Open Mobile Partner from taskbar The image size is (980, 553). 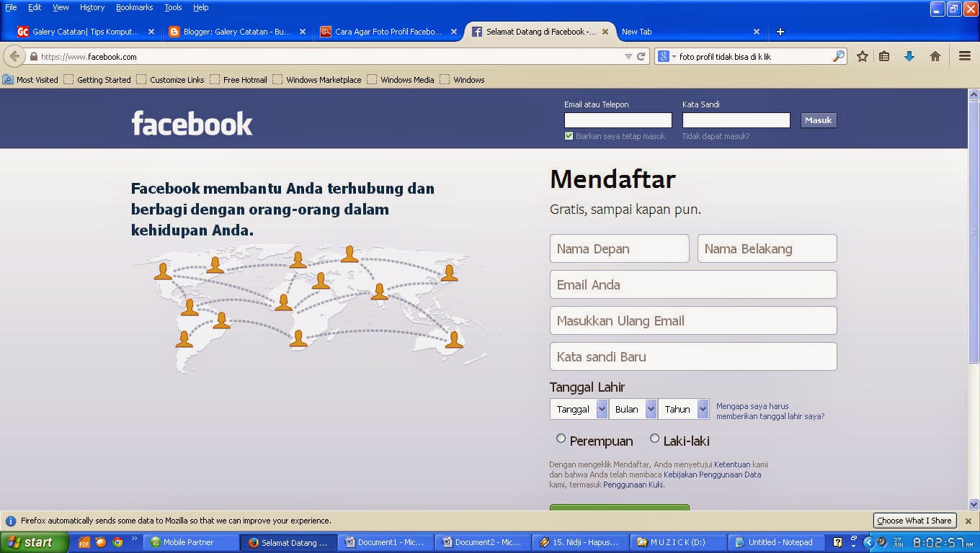coord(191,542)
